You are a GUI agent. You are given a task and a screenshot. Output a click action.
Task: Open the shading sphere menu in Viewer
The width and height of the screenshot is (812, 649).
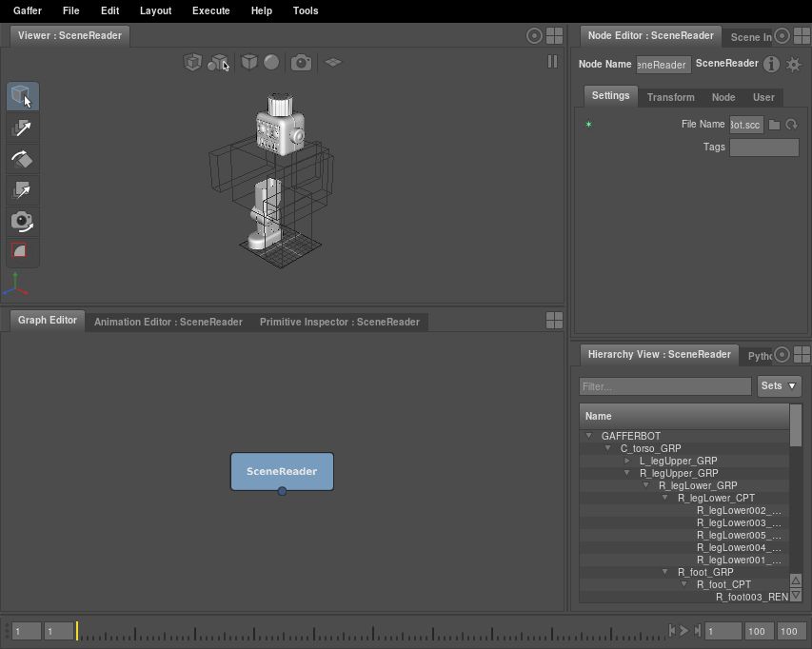point(271,63)
